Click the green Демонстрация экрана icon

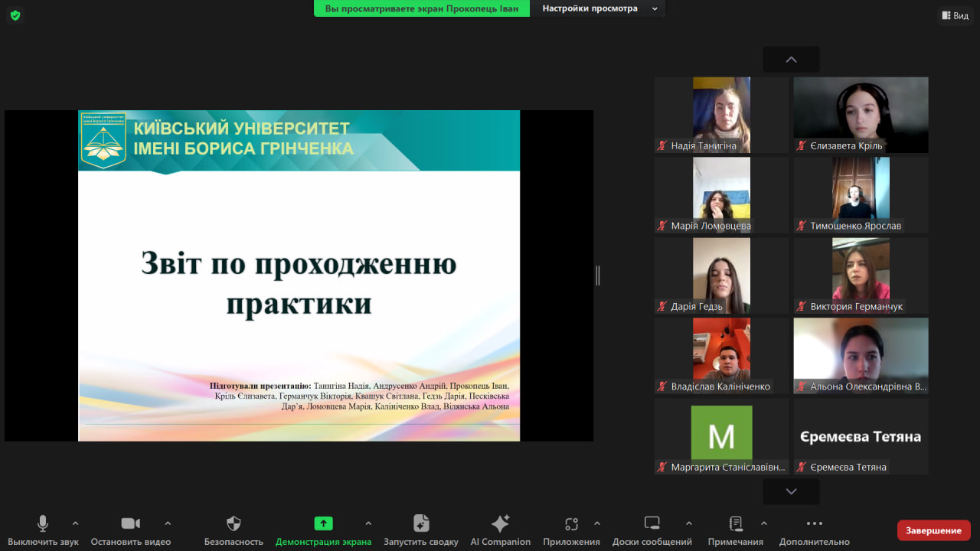pyautogui.click(x=323, y=523)
